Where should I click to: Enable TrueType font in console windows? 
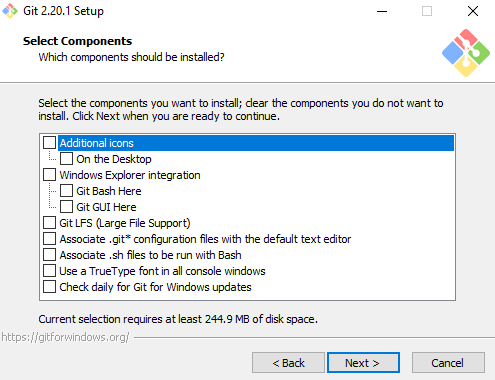click(x=49, y=271)
